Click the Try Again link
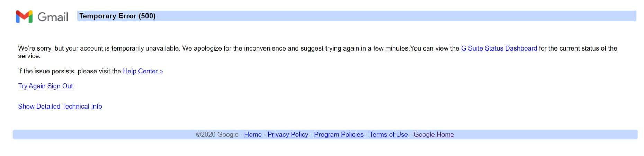 [32, 86]
